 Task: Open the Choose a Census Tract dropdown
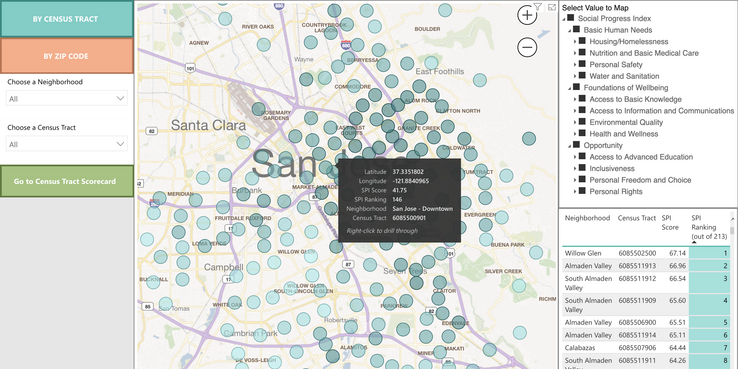coord(67,144)
